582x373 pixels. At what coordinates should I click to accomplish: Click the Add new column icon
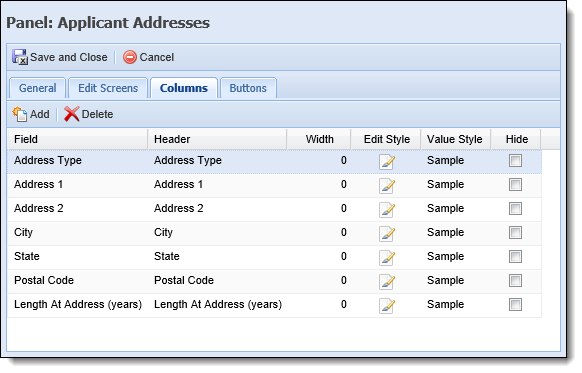click(20, 114)
